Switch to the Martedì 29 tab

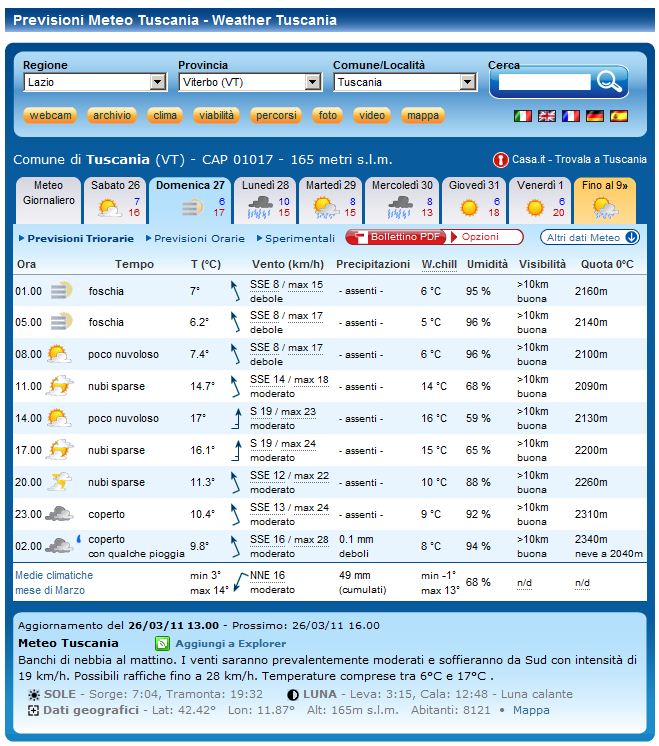(331, 200)
